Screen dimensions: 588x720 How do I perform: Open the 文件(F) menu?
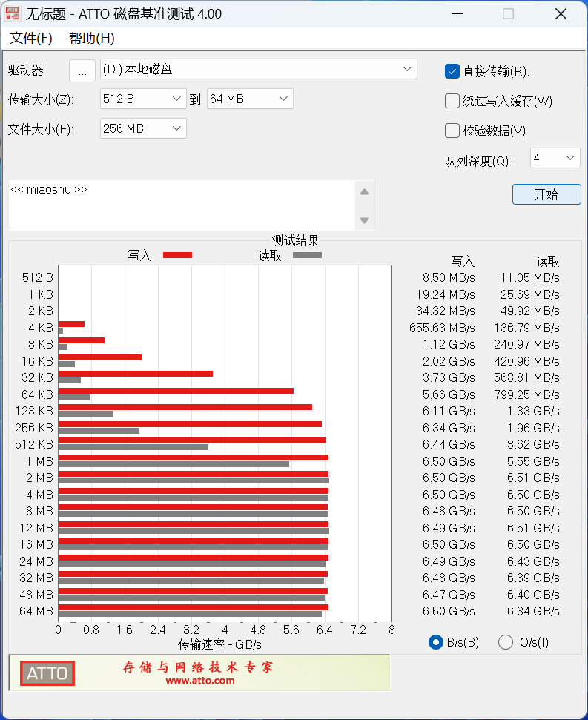coord(30,38)
